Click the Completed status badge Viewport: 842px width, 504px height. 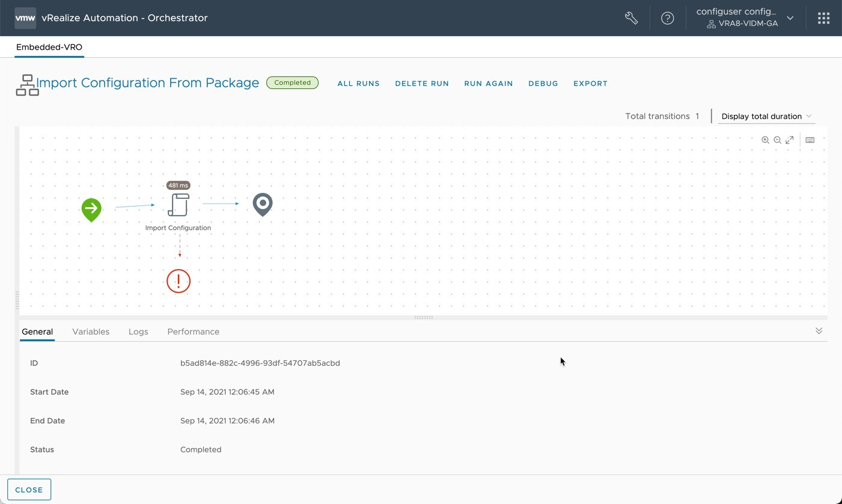(x=292, y=83)
